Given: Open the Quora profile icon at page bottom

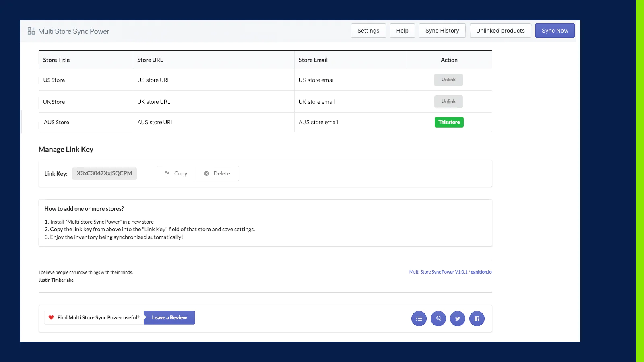Looking at the screenshot, I should [438, 318].
